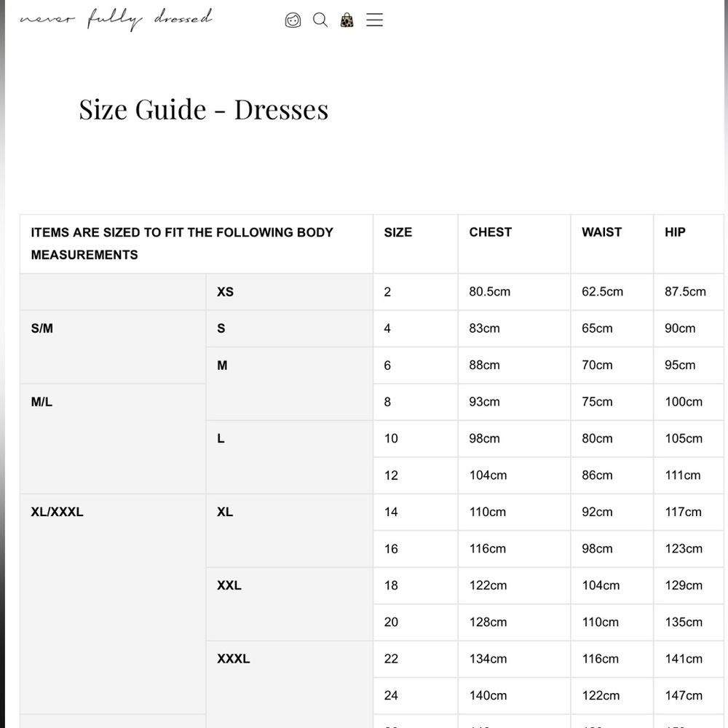Select the HIP column header
Image resolution: width=728 pixels, height=728 pixels.
coord(674,232)
